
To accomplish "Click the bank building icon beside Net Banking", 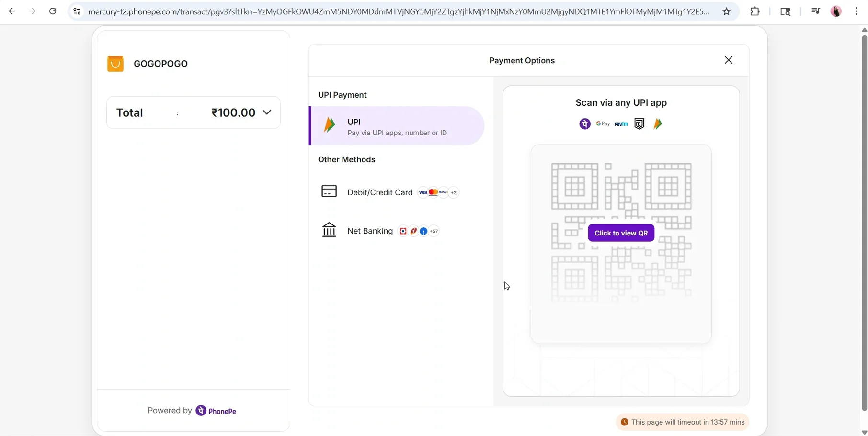I will click(x=329, y=230).
